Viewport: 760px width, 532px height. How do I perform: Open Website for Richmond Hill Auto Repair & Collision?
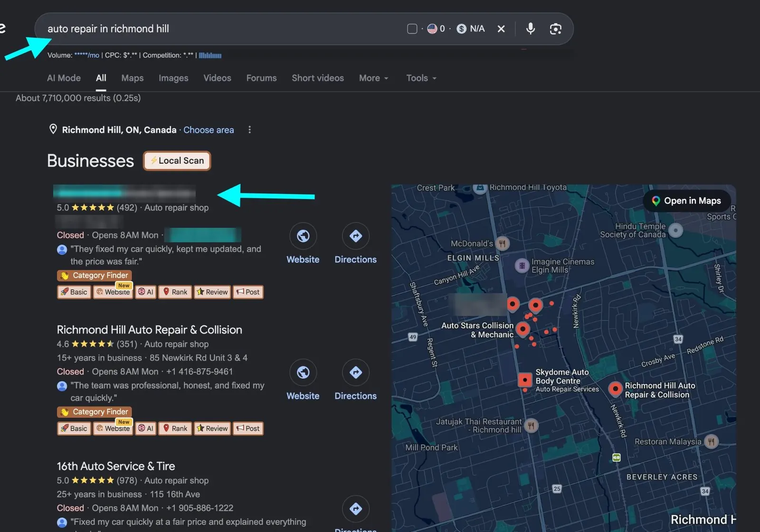303,373
